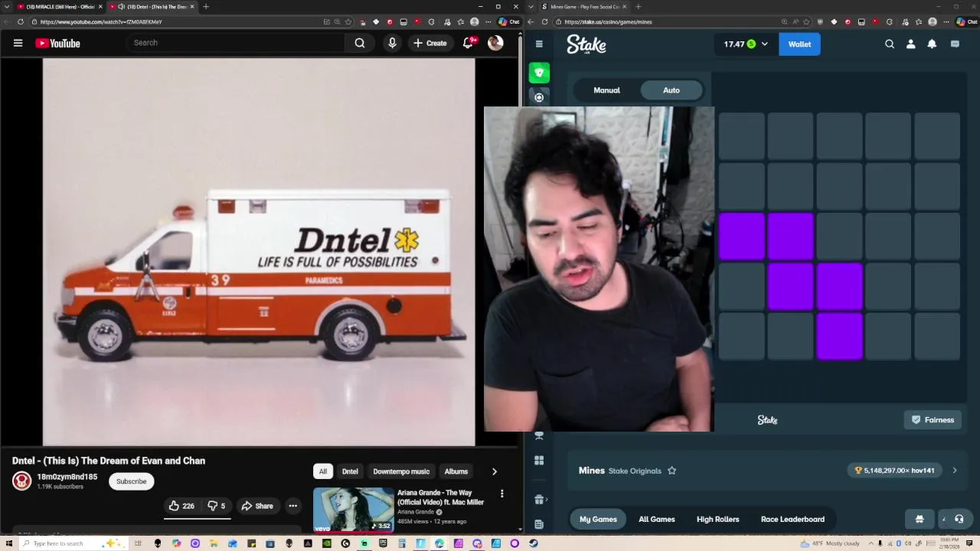Toggle the purple tile in fourth row third column
Viewport: 980px width, 551px height.
[839, 286]
